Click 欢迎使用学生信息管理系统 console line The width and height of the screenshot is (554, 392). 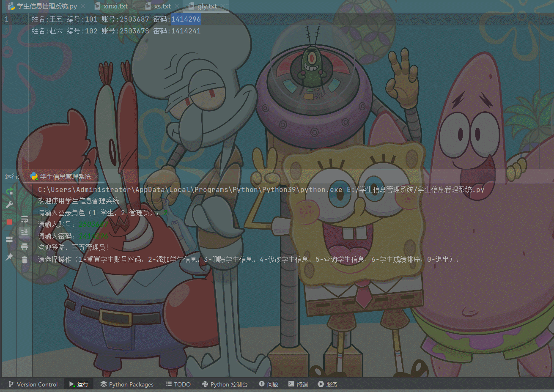(x=79, y=201)
